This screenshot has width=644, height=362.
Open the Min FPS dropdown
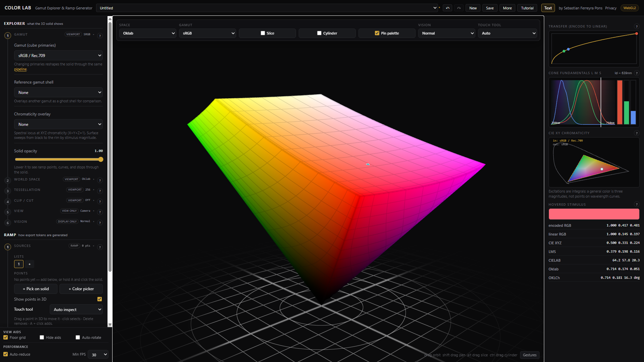coord(98,355)
